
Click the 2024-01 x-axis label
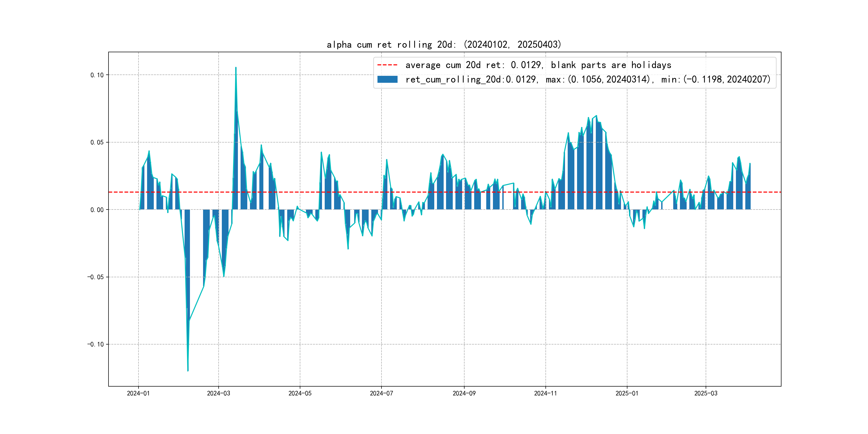point(138,393)
